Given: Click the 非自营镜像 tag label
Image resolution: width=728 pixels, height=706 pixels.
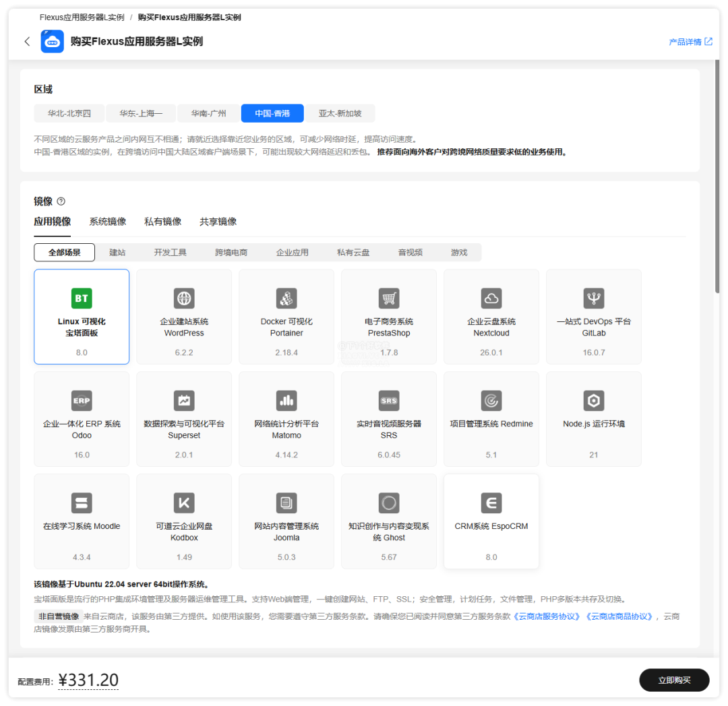Looking at the screenshot, I should pyautogui.click(x=59, y=616).
